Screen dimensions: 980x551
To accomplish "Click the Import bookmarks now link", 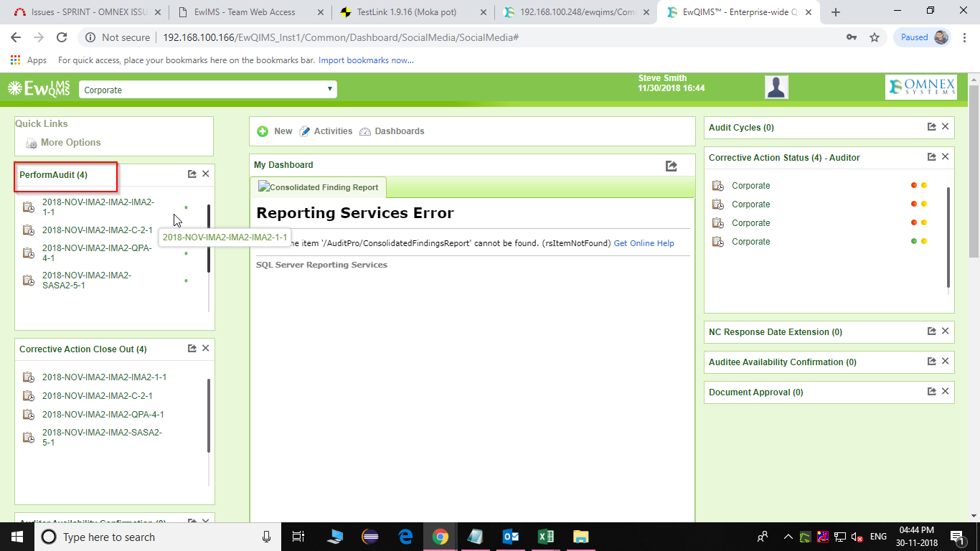I will pyautogui.click(x=366, y=60).
